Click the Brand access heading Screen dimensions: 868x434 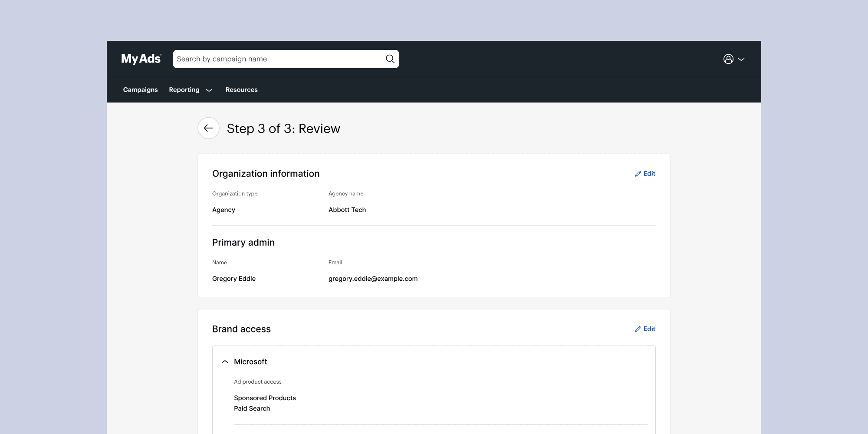241,329
